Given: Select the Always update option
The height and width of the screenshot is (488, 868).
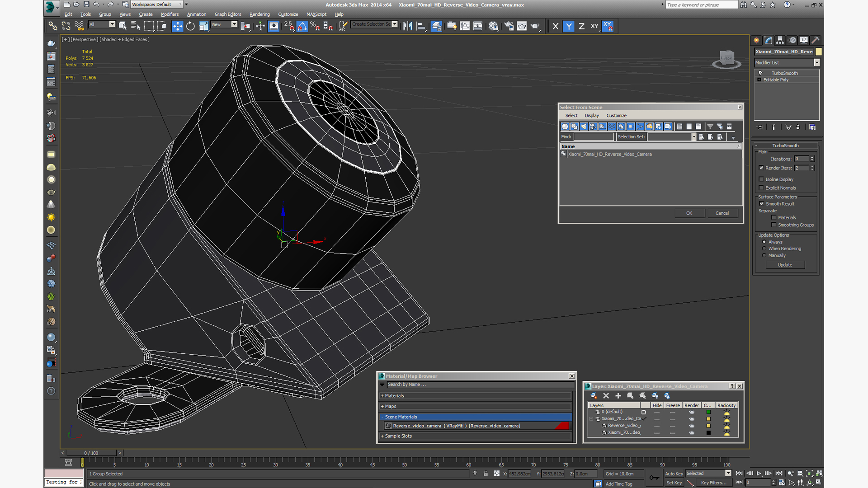Looking at the screenshot, I should point(764,242).
